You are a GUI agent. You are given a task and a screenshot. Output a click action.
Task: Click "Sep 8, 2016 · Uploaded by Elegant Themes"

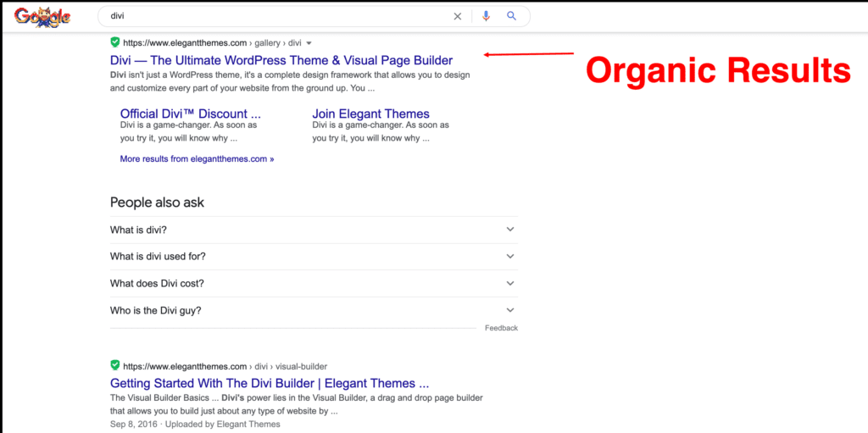click(195, 425)
